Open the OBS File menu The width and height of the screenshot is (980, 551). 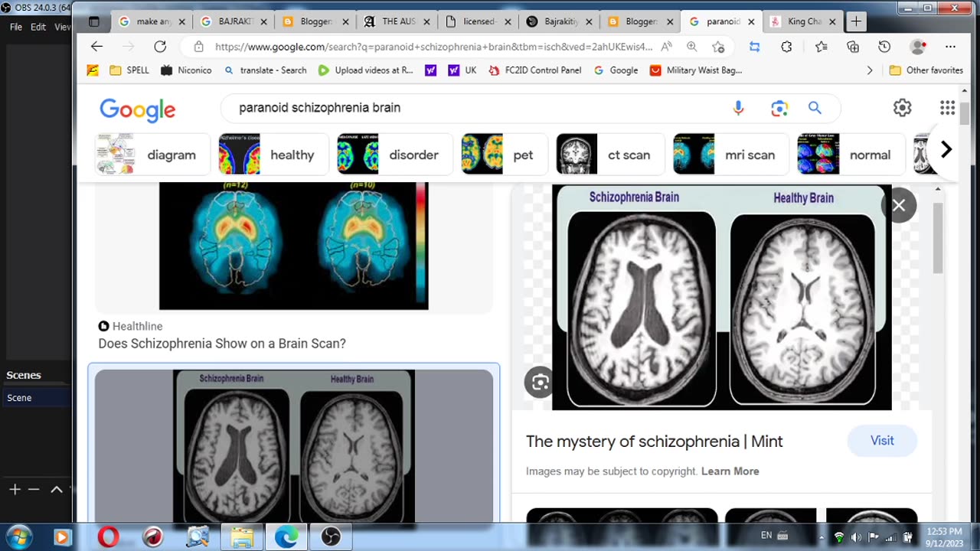tap(16, 27)
